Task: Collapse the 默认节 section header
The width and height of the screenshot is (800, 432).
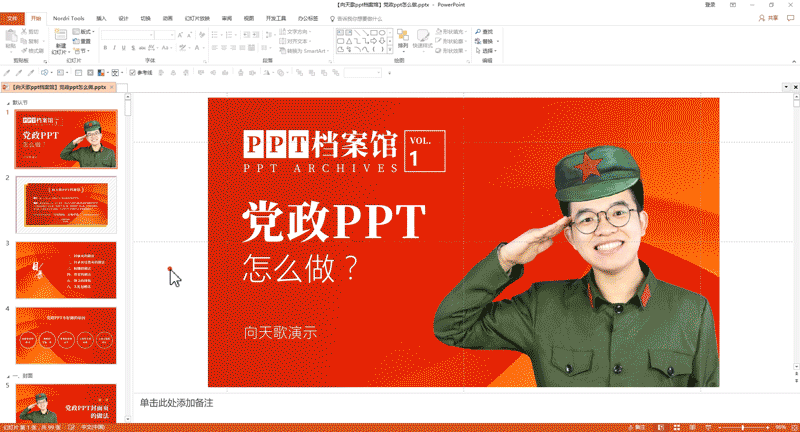Action: (x=8, y=103)
